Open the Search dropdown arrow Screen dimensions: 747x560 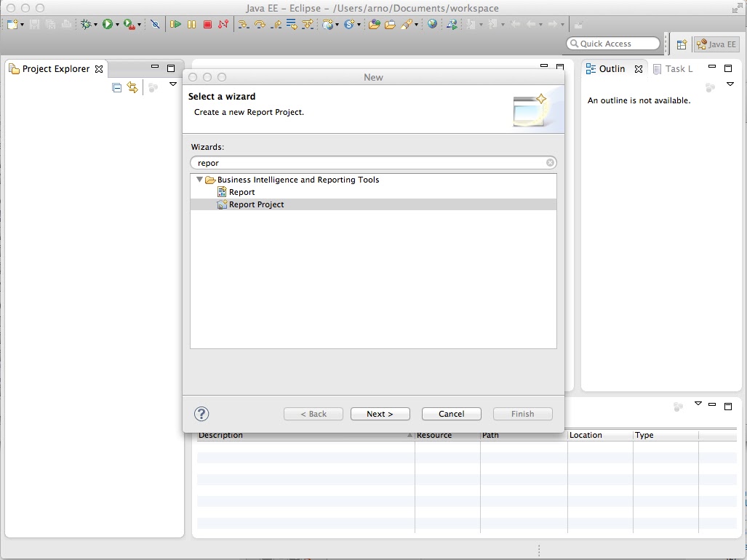(x=416, y=25)
